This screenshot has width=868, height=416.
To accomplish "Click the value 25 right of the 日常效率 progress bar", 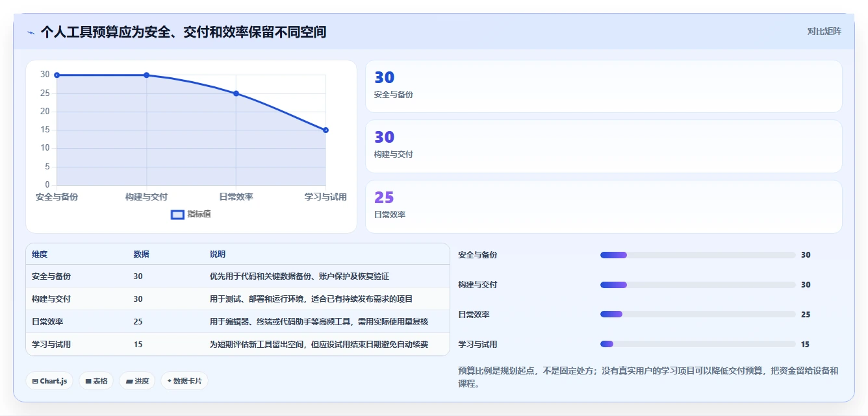I will 806,315.
